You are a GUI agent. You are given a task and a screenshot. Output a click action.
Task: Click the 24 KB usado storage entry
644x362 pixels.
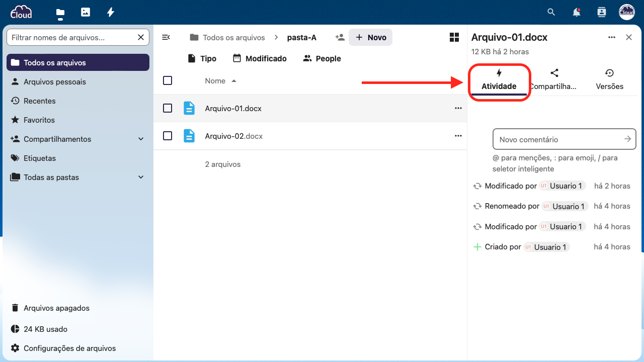(78, 329)
